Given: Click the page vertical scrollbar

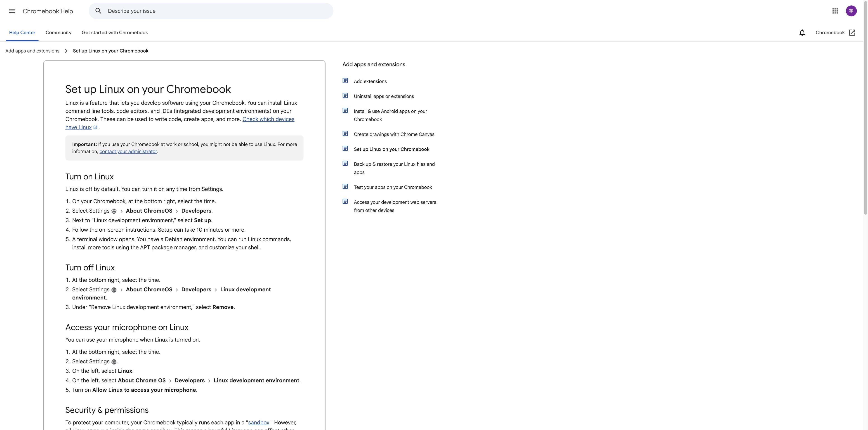Looking at the screenshot, I should [x=865, y=108].
